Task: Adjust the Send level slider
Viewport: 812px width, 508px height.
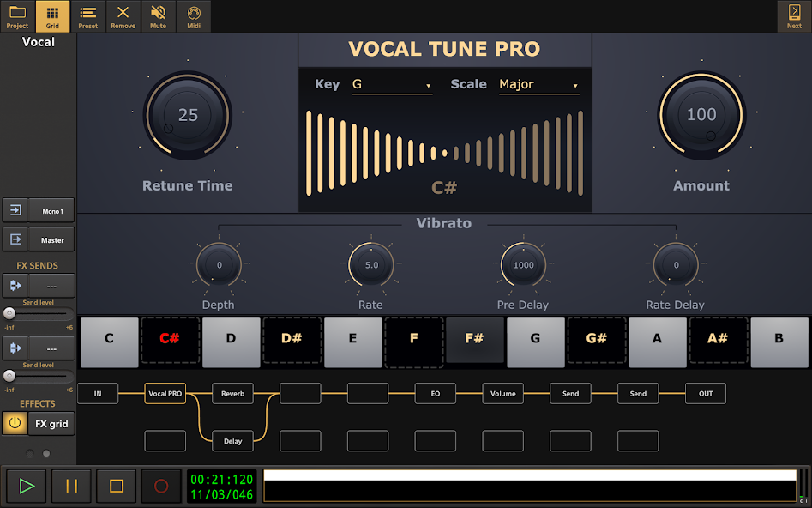Action: click(x=10, y=312)
